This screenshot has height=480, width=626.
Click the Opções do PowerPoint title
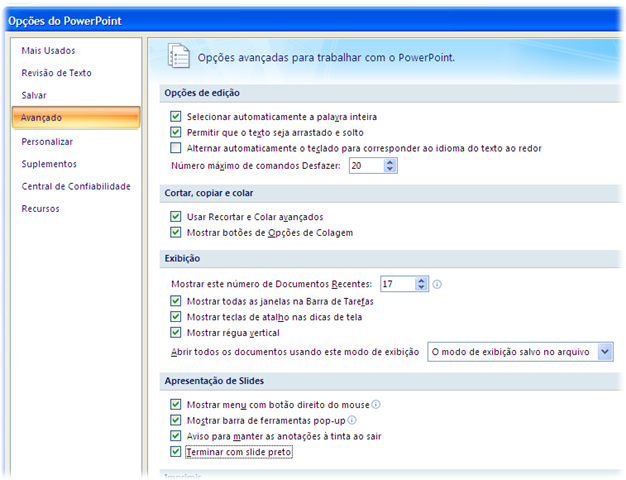(65, 21)
